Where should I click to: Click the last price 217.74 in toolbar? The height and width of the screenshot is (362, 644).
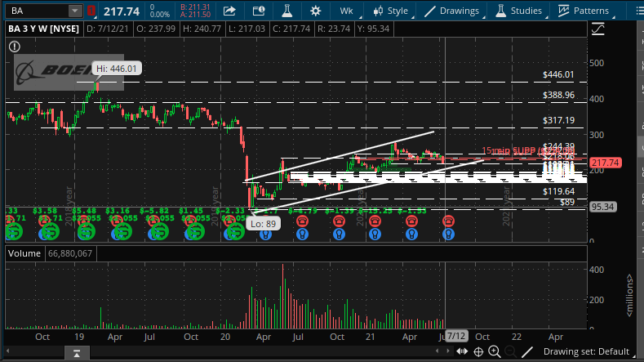122,11
